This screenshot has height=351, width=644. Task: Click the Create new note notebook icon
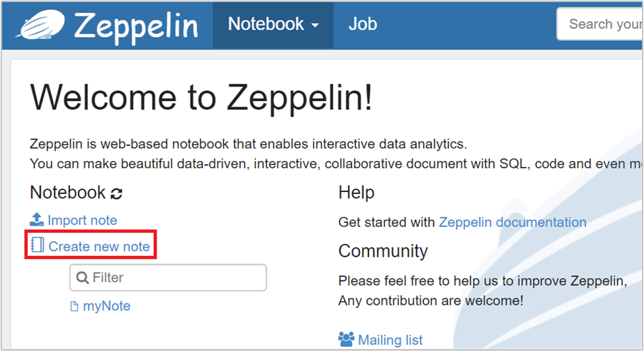[x=37, y=246]
